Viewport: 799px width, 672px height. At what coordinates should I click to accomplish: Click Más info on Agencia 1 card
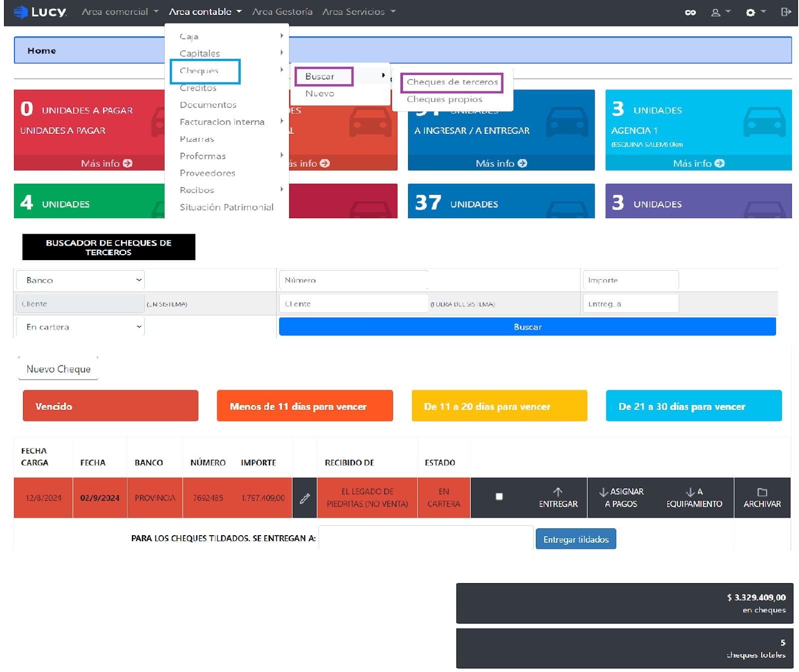point(699,163)
